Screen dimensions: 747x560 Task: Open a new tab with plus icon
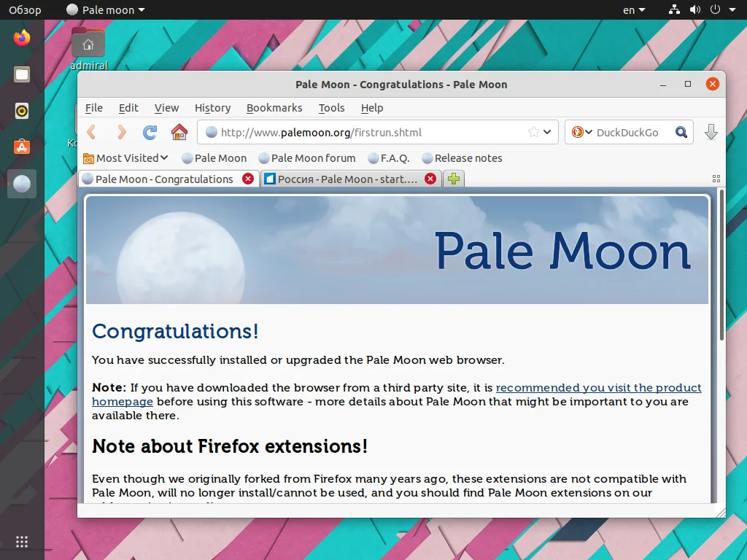454,179
